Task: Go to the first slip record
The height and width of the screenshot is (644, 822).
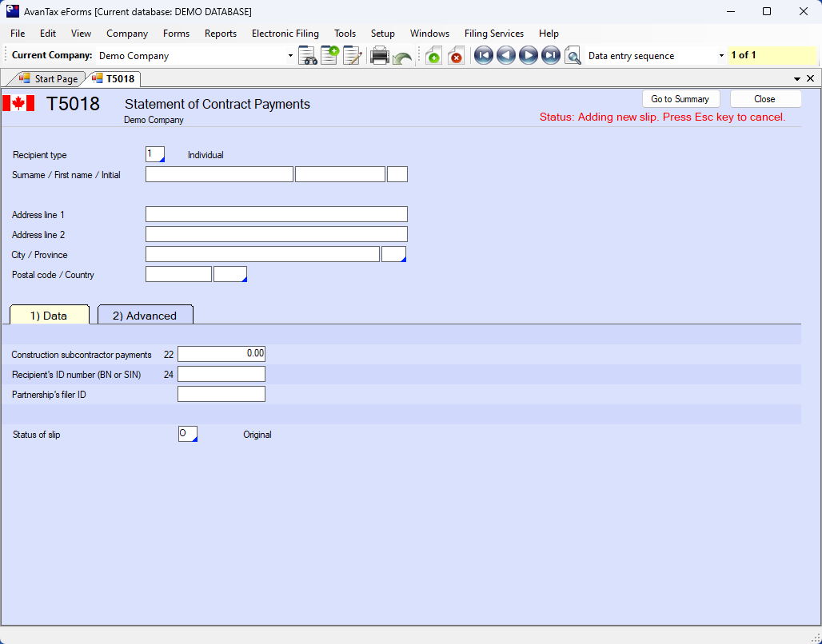Action: [x=483, y=56]
